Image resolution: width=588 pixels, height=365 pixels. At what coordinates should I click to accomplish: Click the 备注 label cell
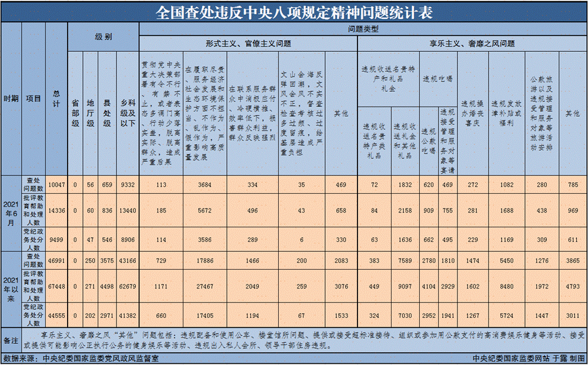click(x=11, y=340)
